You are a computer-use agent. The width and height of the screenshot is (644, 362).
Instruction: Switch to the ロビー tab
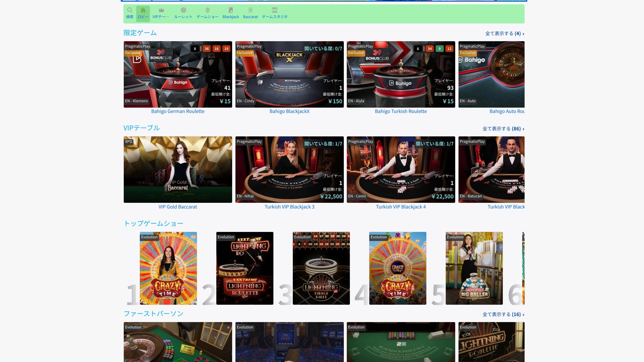143,13
